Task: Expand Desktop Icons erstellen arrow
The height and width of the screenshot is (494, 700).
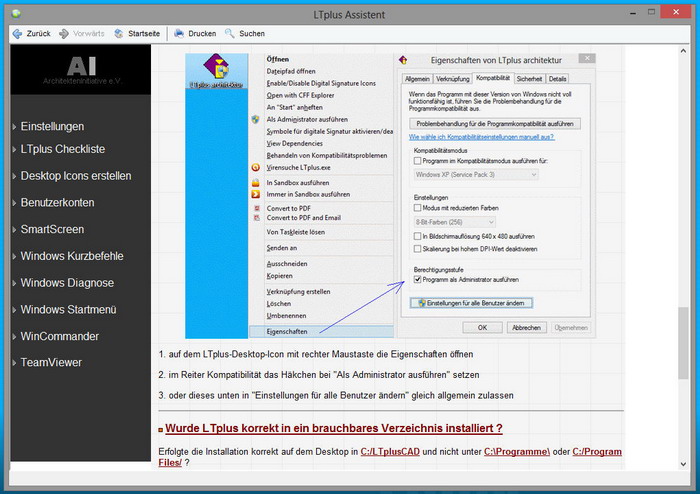Action: coord(14,176)
